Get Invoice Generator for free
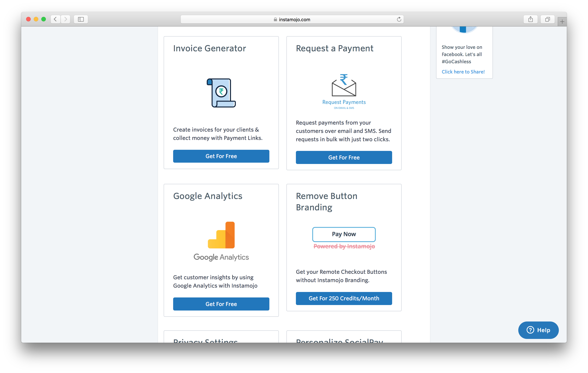Screen dimensions: 588x373 (221, 156)
